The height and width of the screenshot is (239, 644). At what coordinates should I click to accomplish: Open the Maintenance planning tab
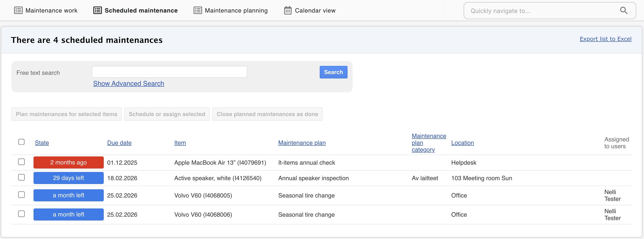coord(236,10)
